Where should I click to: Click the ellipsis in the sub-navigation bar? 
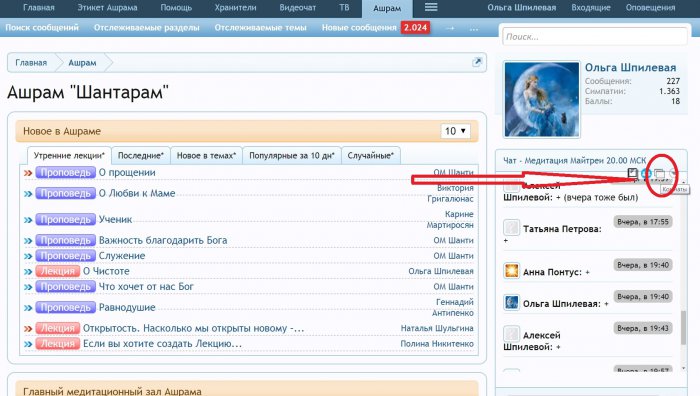(474, 28)
